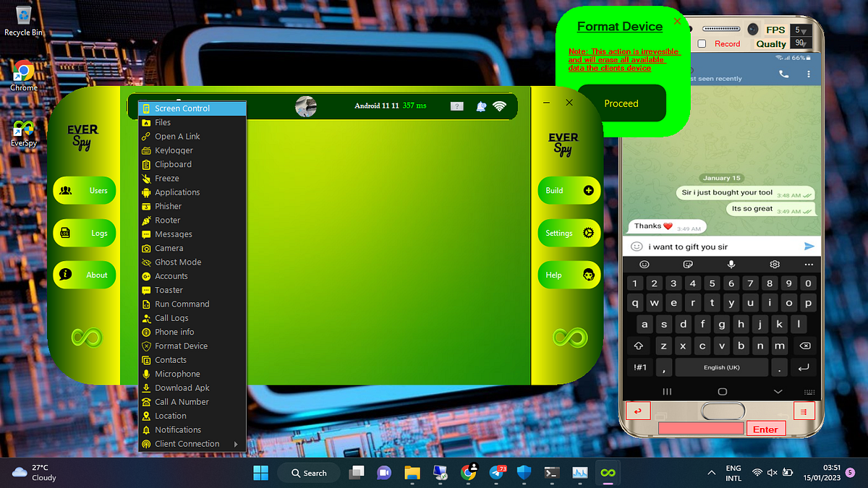The height and width of the screenshot is (488, 868).
Task: Click the Wi-Fi signal icon on the client bar
Action: (500, 106)
